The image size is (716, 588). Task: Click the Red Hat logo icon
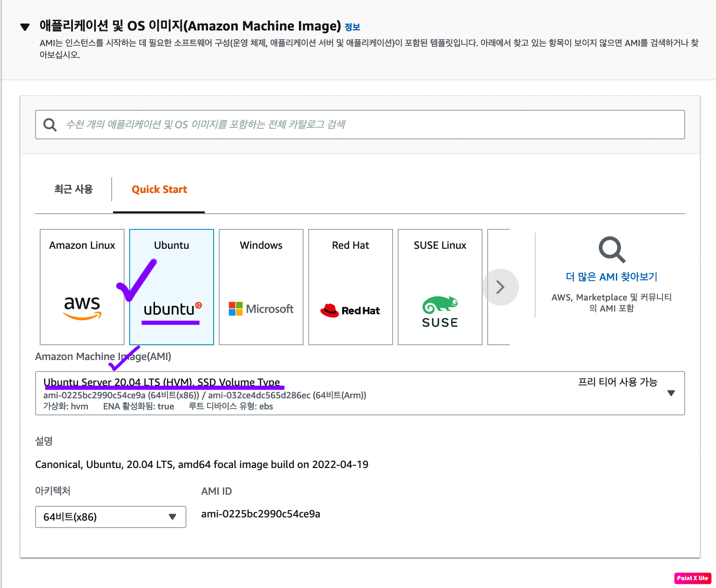(350, 311)
